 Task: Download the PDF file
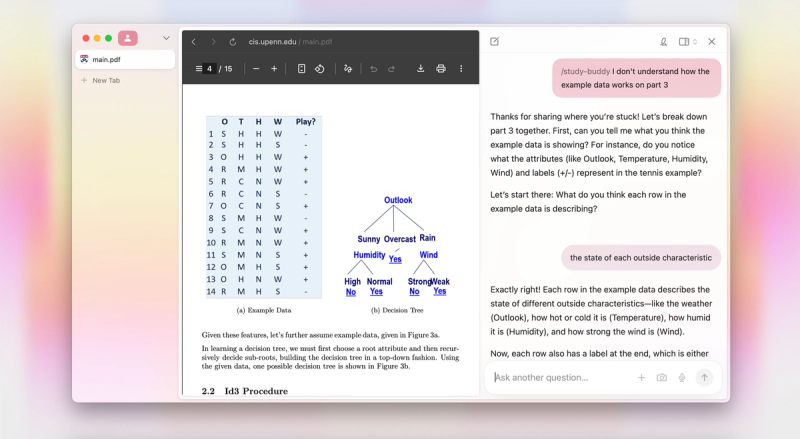(x=420, y=68)
